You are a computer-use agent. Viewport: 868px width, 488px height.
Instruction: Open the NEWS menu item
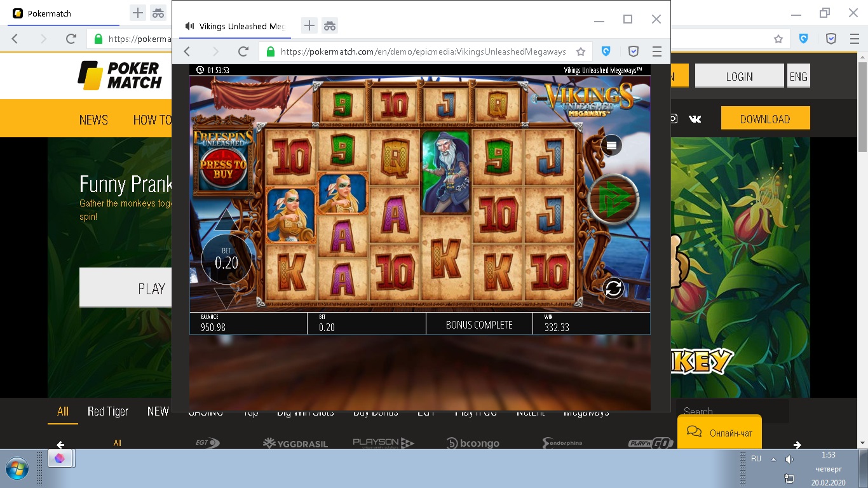[93, 119]
